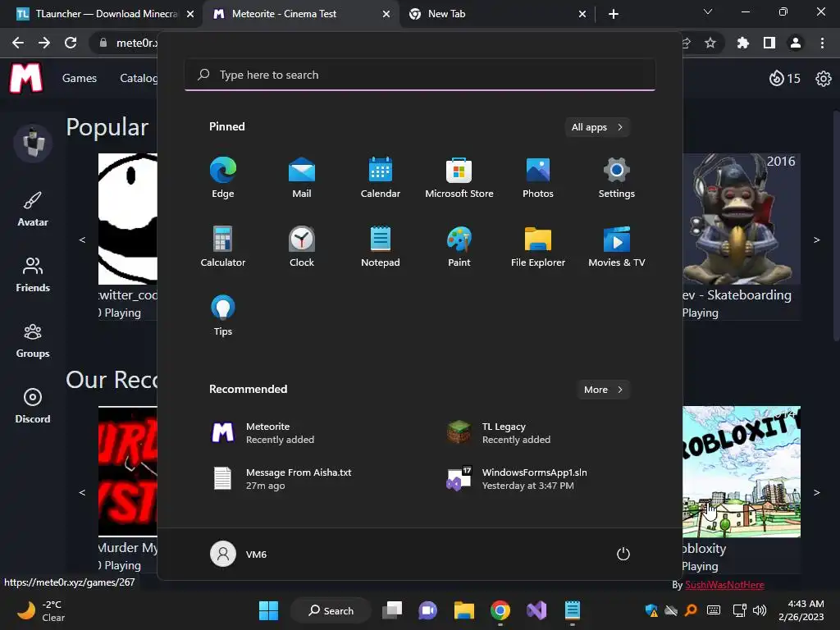Open Catalog in Meteorite navbar
The image size is (840, 630).
pyautogui.click(x=138, y=78)
